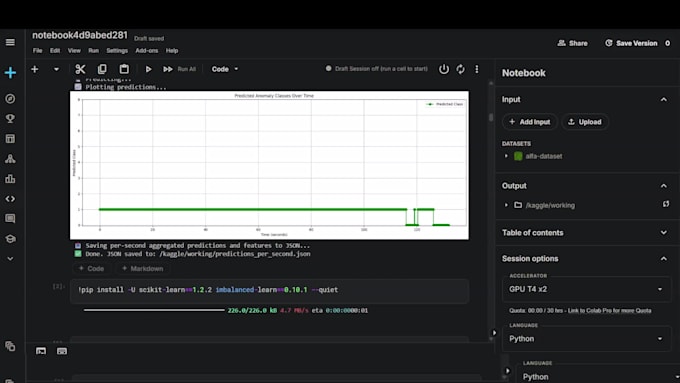Click the + Markdown insert button

click(x=143, y=268)
